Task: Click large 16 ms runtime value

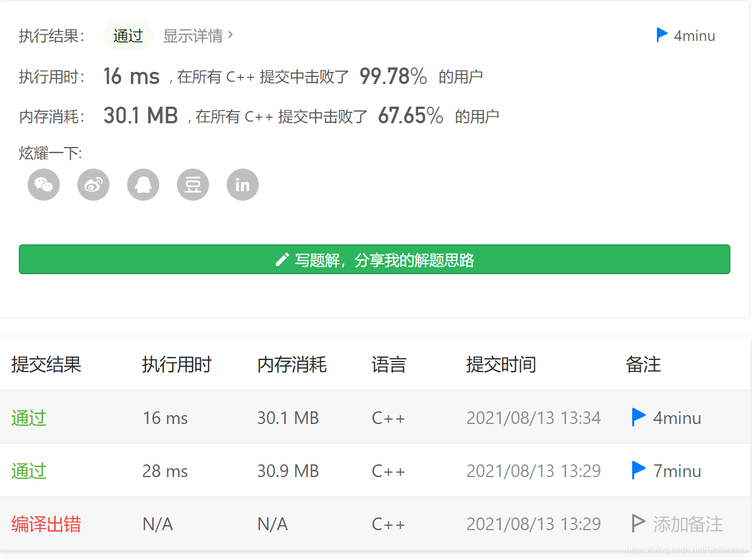Action: [132, 76]
